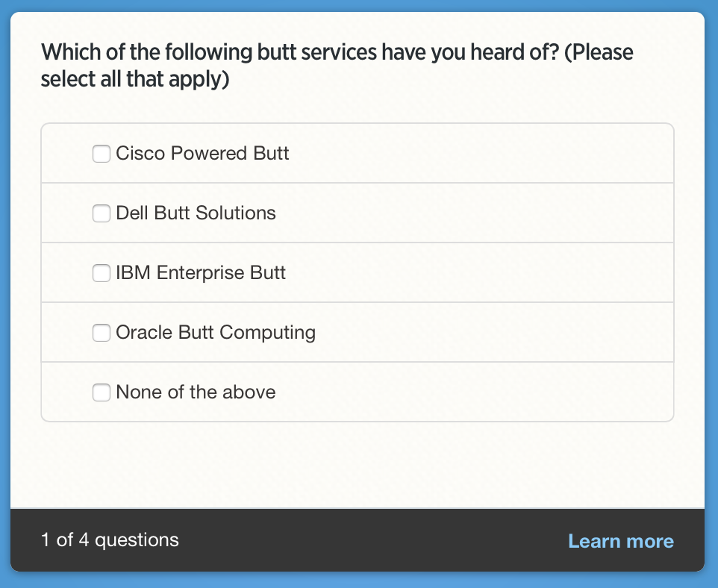The height and width of the screenshot is (588, 718).
Task: Click the "Dell Butt Solutions" label text
Action: (x=196, y=213)
